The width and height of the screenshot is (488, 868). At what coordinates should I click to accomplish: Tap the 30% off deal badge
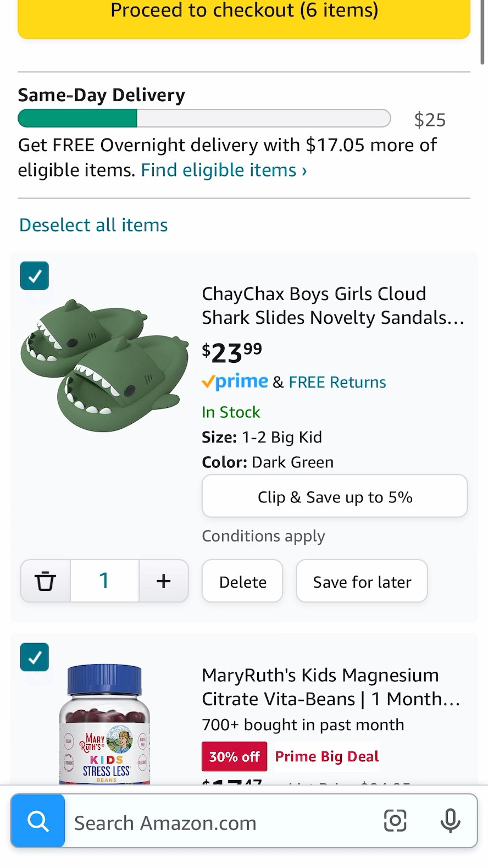coord(234,756)
